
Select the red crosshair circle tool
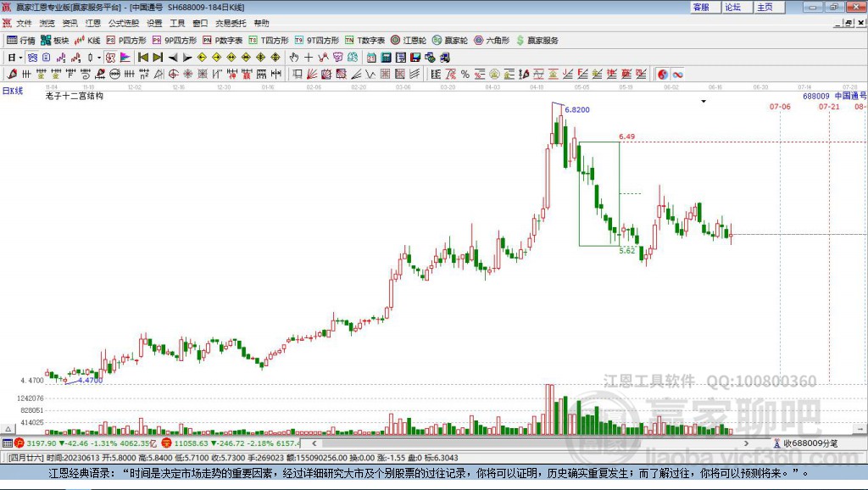(x=173, y=75)
